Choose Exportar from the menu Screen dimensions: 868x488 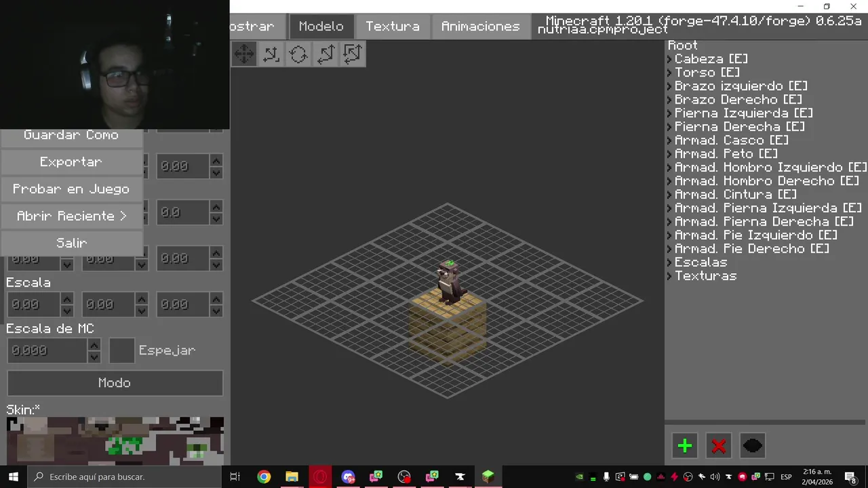tap(71, 161)
